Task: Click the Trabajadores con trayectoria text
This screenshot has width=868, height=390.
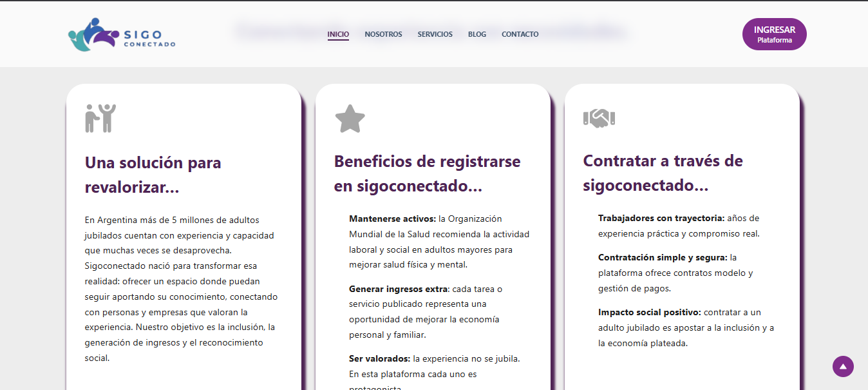Action: (657, 218)
